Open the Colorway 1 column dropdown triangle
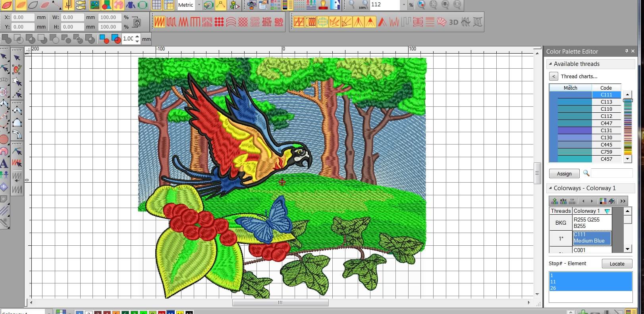The image size is (644, 314). coord(607,211)
